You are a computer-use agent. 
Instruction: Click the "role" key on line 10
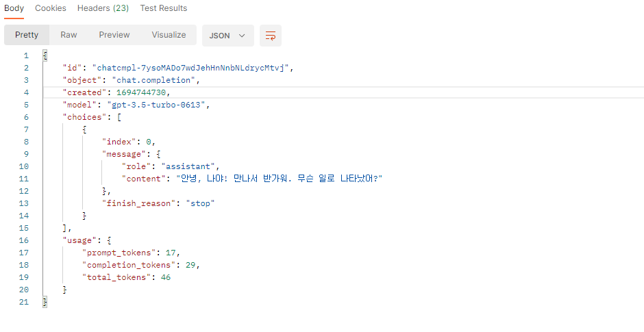tap(136, 166)
